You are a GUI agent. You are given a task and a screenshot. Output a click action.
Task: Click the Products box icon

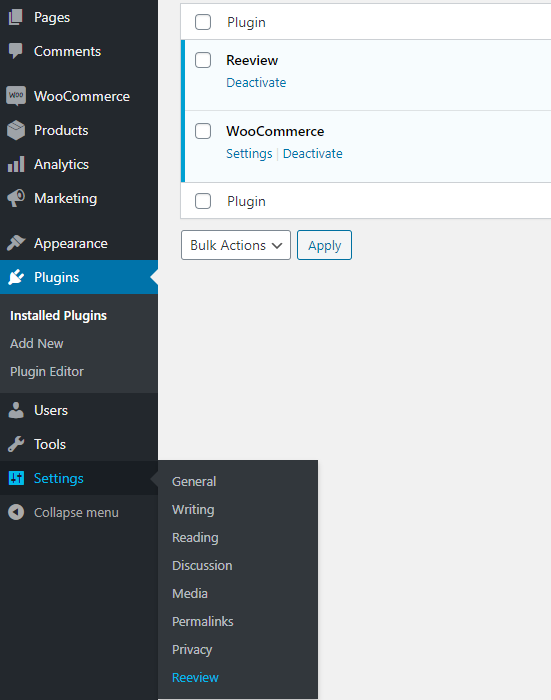coord(16,130)
